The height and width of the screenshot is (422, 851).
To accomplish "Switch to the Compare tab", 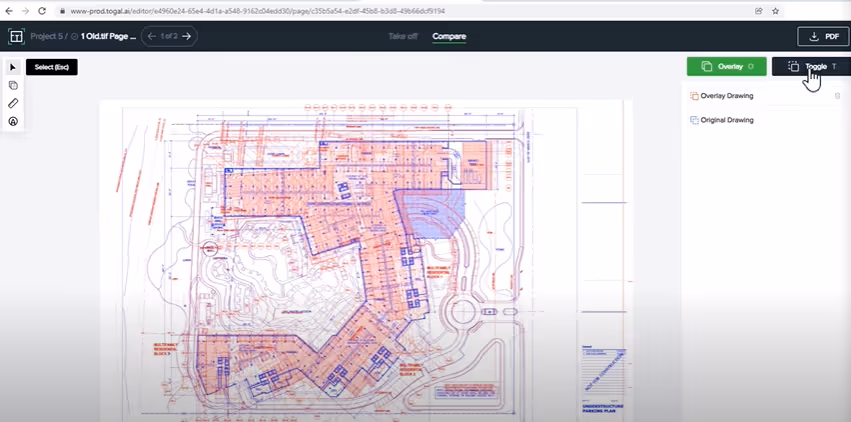I will pyautogui.click(x=449, y=36).
